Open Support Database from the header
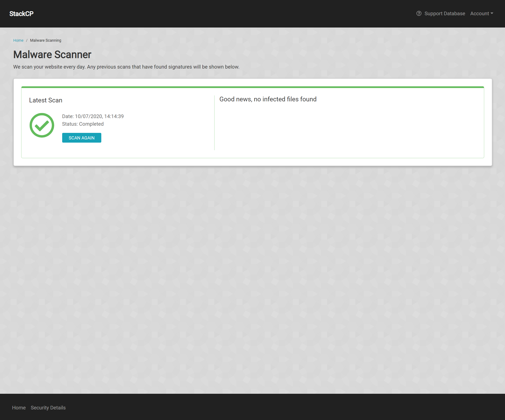 tap(445, 14)
